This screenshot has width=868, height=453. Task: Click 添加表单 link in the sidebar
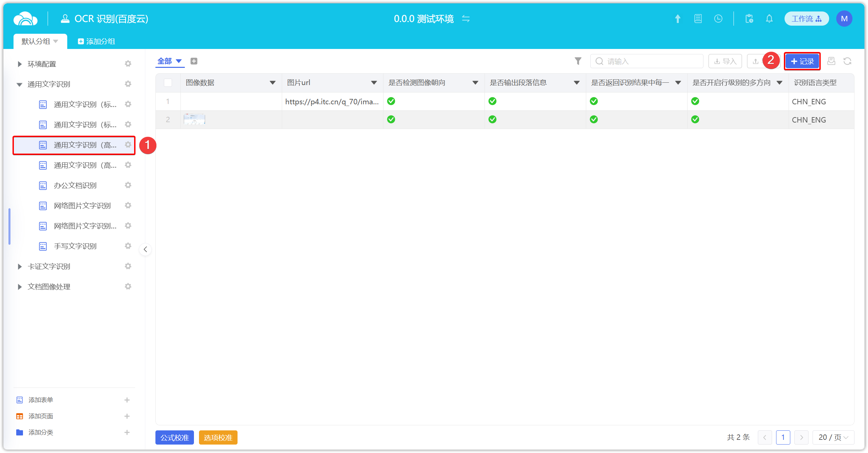point(41,400)
